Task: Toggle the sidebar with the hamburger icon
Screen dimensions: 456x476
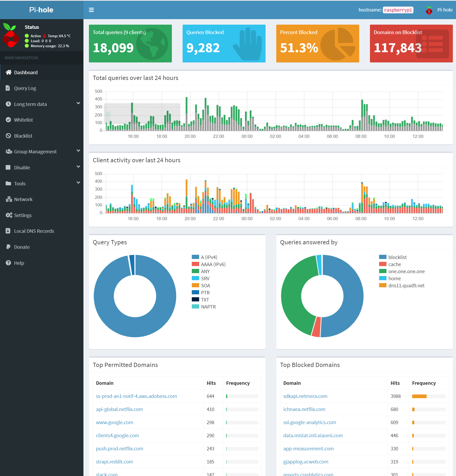Action: point(91,10)
